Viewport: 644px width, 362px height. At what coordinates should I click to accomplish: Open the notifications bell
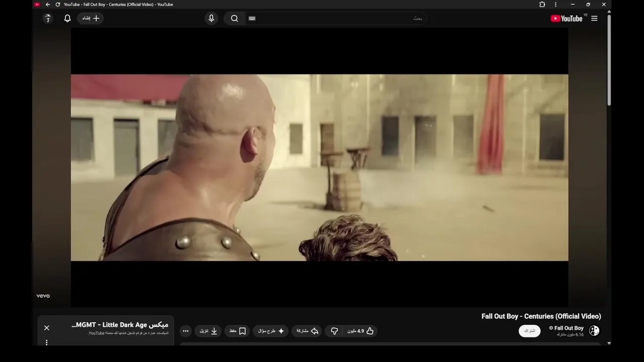point(67,19)
